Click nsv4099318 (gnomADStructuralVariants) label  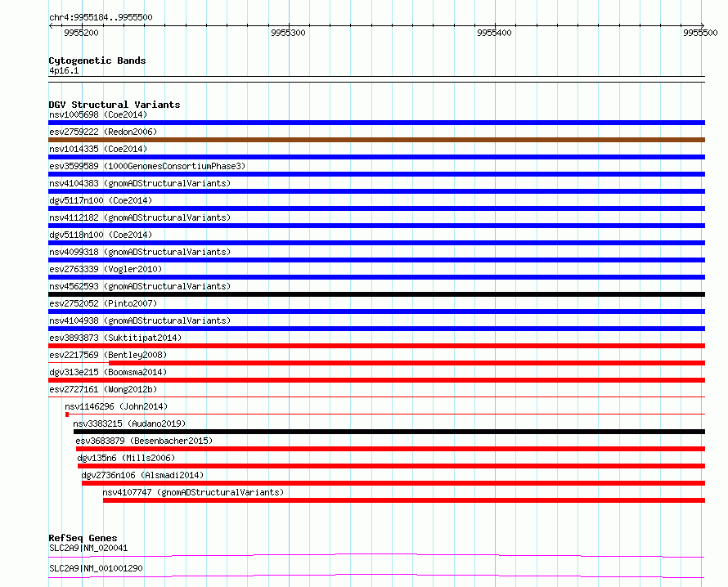pos(140,252)
